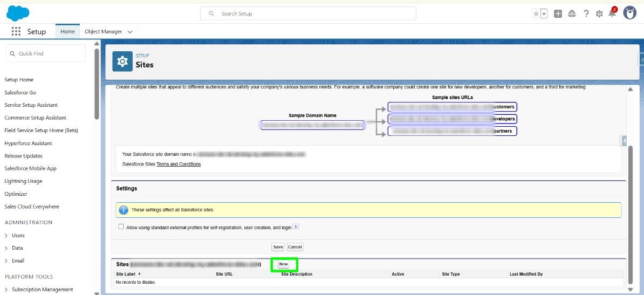Open favorites list dropdown arrow
Screen dimensions: 644x295
point(544,14)
